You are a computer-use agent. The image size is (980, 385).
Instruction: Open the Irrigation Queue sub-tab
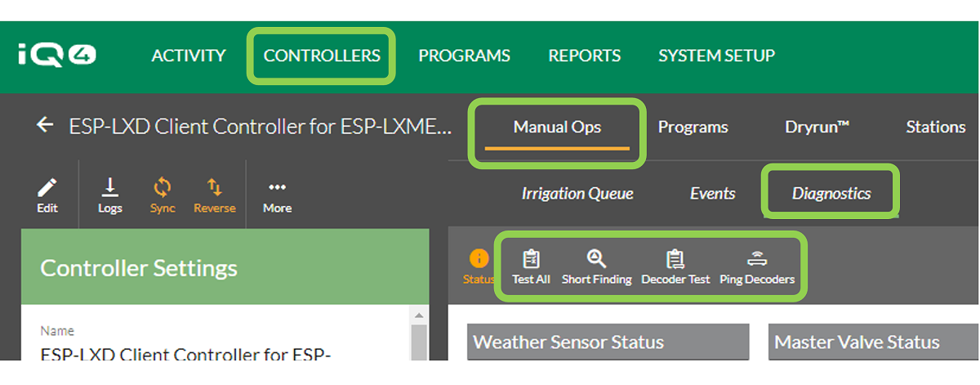coord(577,194)
